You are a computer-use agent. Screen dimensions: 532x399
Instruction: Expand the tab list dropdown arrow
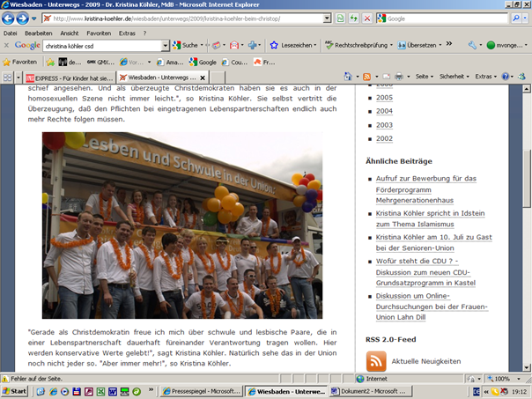pyautogui.click(x=18, y=78)
